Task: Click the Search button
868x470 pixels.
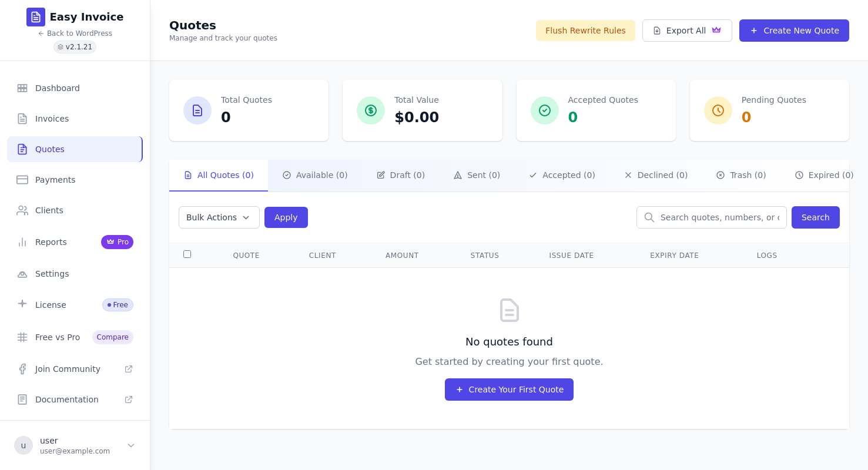Action: click(816, 217)
